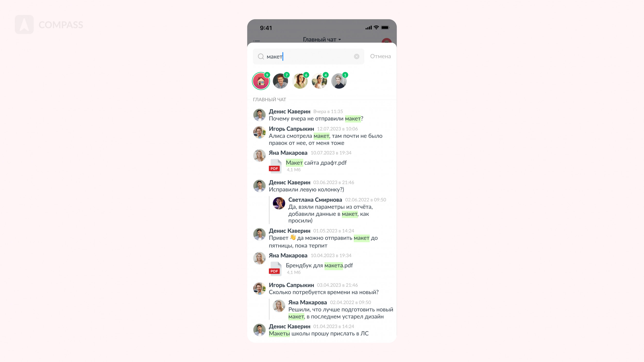Clear the search field with the X icon
This screenshot has width=644, height=362.
coord(357,56)
